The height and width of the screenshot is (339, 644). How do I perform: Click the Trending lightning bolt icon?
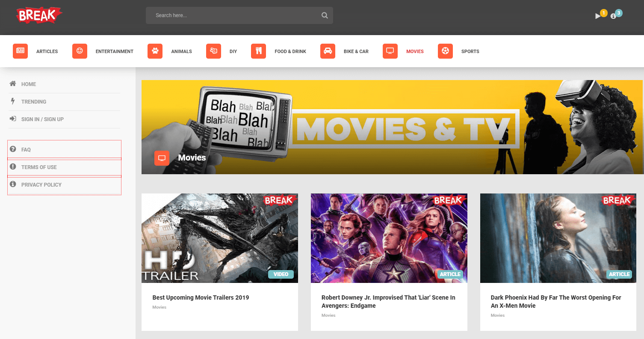point(13,101)
